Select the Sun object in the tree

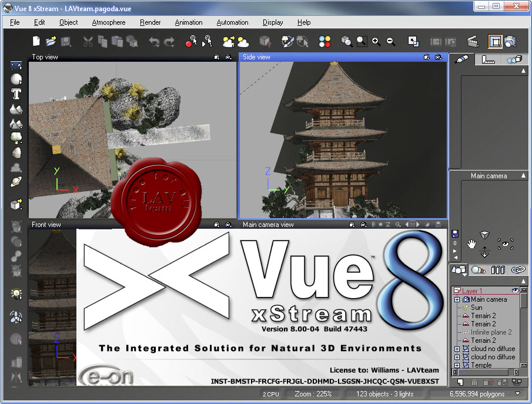476,308
